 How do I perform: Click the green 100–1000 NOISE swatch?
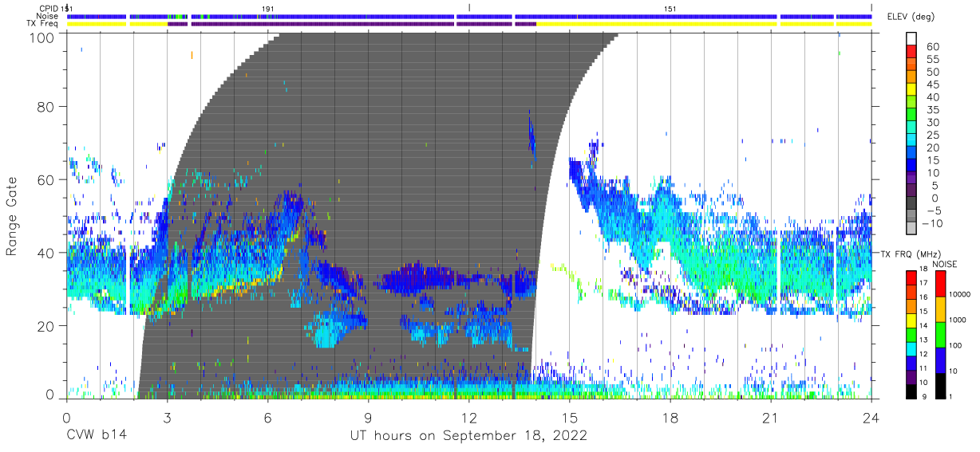(942, 334)
